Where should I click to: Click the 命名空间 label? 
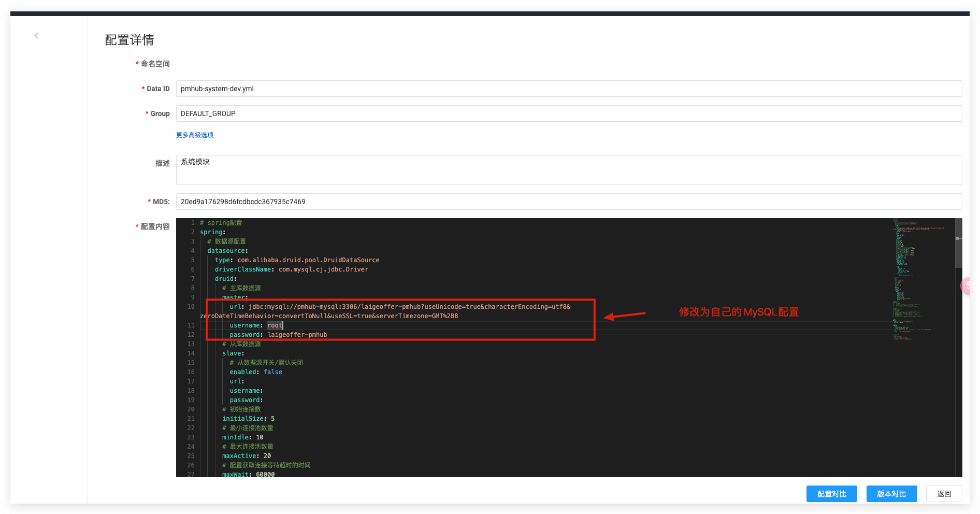coord(155,64)
